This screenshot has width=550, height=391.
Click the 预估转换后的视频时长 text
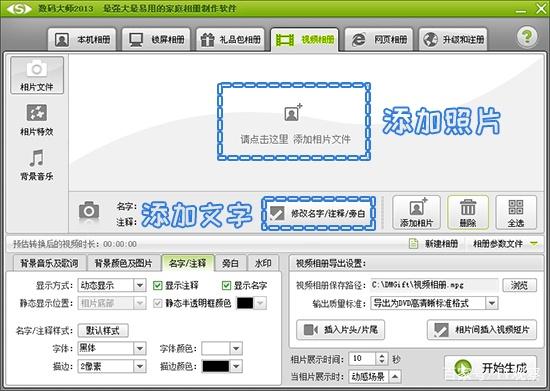pyautogui.click(x=75, y=244)
